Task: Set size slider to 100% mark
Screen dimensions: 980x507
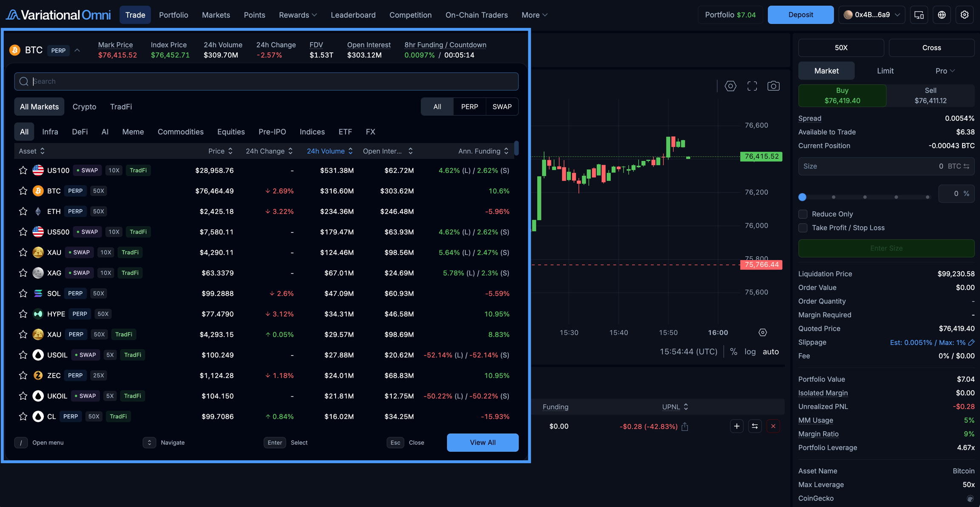Action: 927,197
